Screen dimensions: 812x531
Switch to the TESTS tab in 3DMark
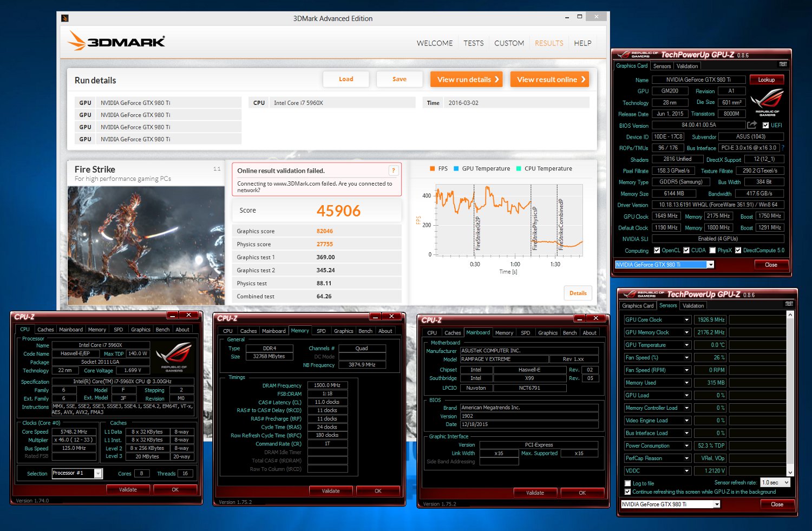(x=474, y=43)
